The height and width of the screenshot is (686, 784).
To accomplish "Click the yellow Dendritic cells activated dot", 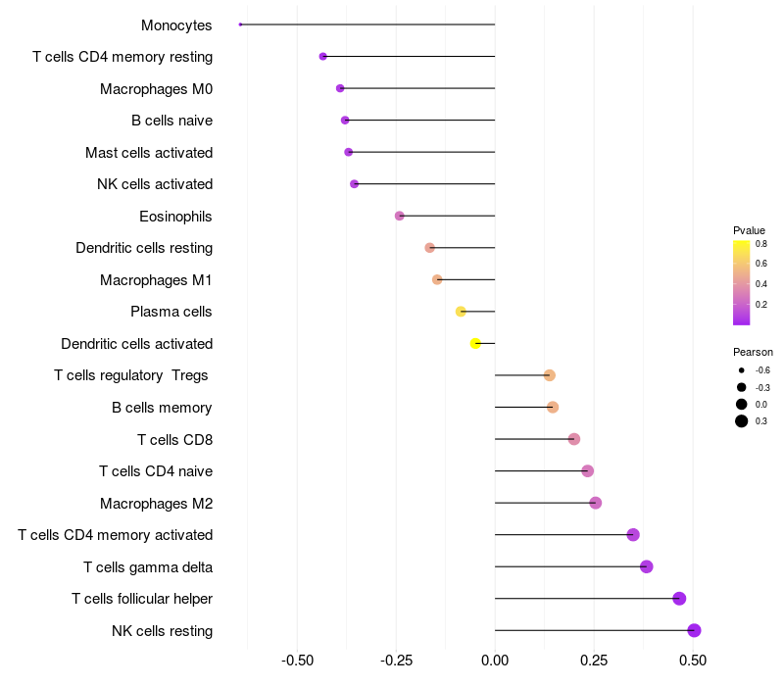I will click(x=475, y=343).
